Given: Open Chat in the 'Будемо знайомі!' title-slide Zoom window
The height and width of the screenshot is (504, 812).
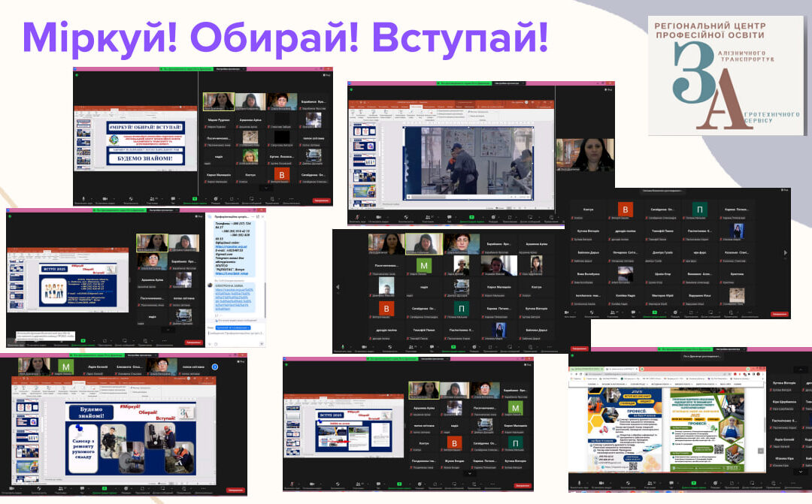Looking at the screenshot, I should point(173,199).
